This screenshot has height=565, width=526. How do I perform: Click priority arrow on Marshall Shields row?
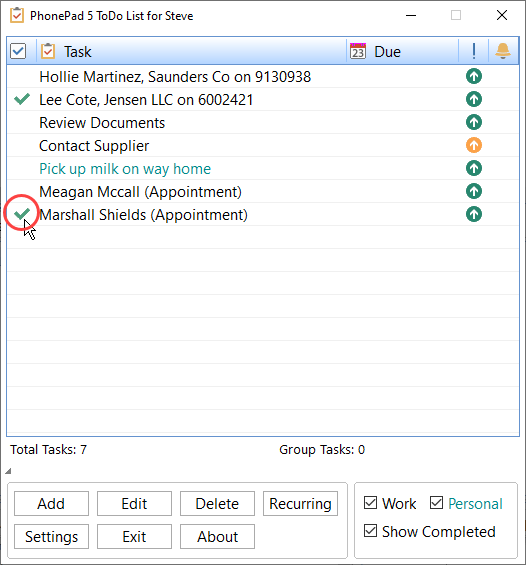coord(474,214)
